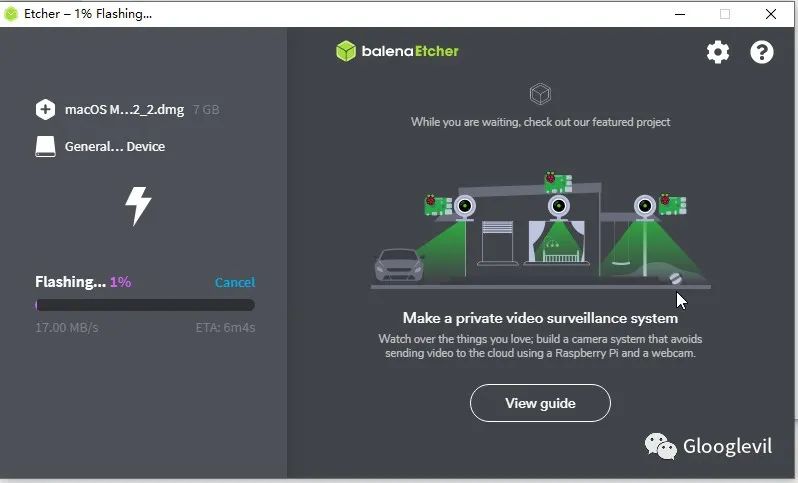Cancel the flashing process
The image size is (798, 483).
(x=235, y=282)
